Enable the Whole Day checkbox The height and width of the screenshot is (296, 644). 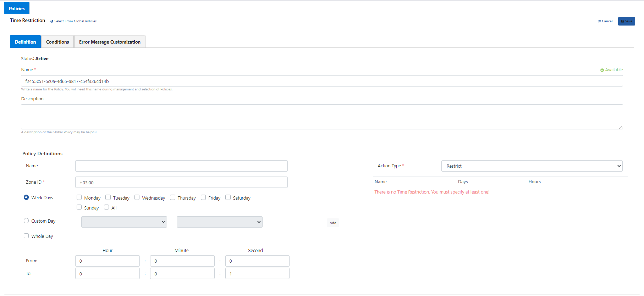click(26, 236)
